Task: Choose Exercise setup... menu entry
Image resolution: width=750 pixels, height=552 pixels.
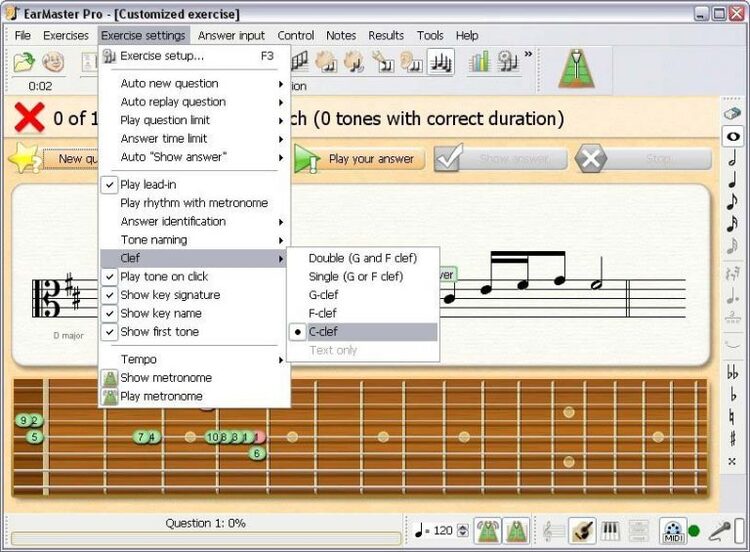Action: pos(162,56)
